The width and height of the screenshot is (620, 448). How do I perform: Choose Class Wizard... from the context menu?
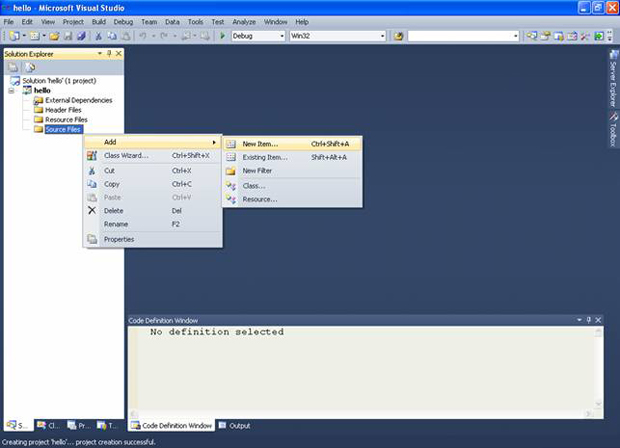pos(153,155)
